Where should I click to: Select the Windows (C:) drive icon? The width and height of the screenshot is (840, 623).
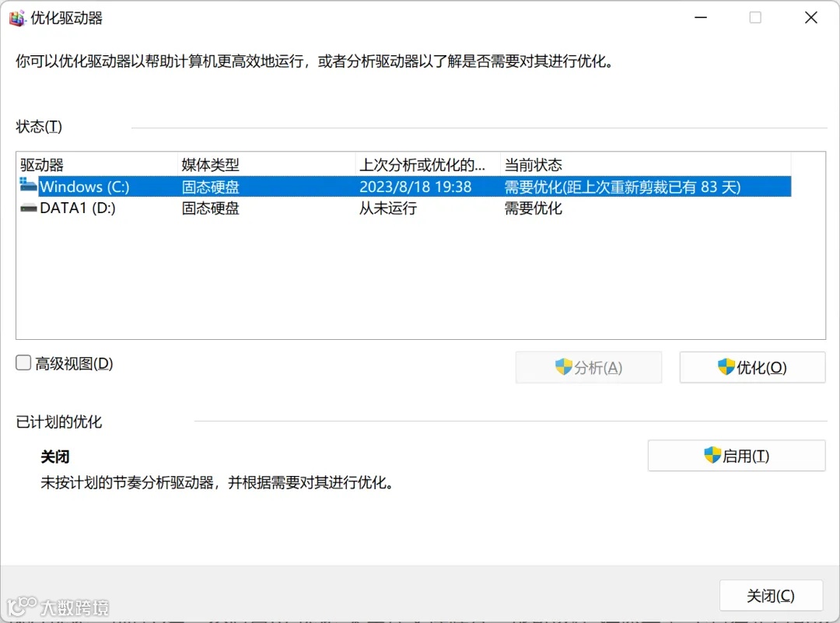pyautogui.click(x=28, y=185)
